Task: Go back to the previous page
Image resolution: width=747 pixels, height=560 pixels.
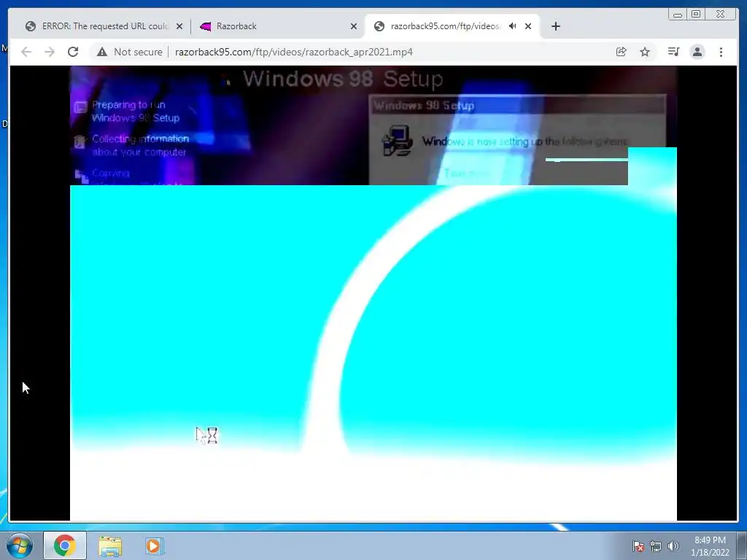Action: 26,52
